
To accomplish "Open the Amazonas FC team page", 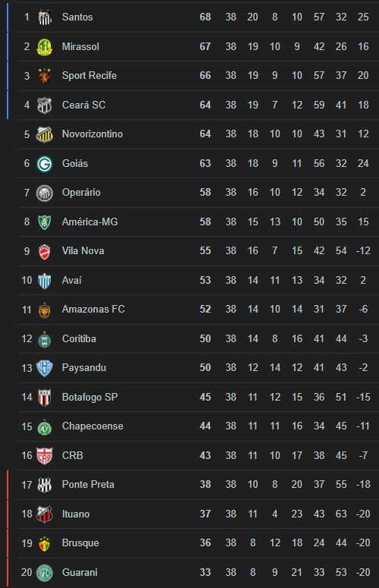I will pyautogui.click(x=94, y=310).
